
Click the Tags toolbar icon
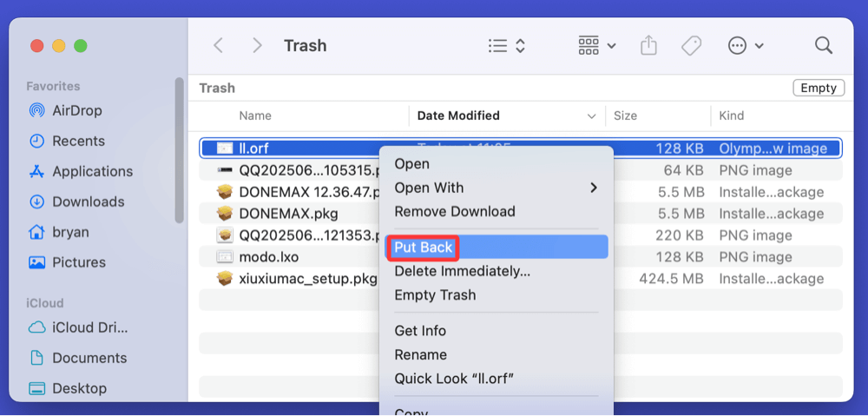[x=692, y=45]
